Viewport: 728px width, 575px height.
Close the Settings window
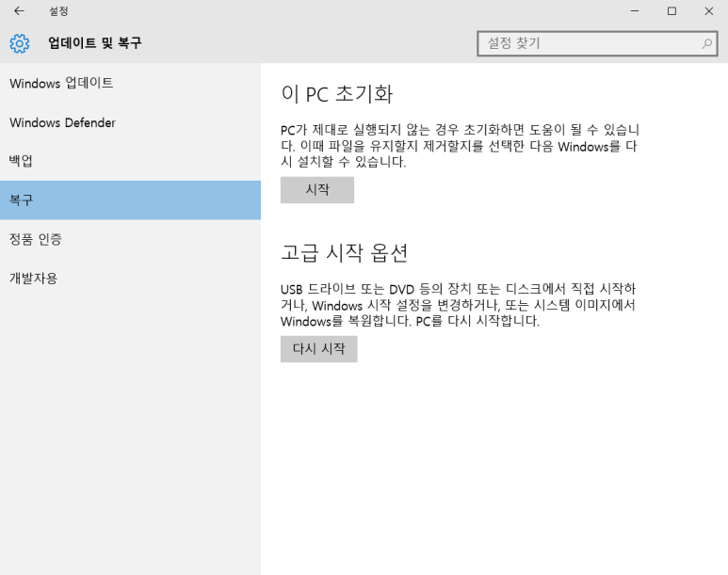point(709,10)
